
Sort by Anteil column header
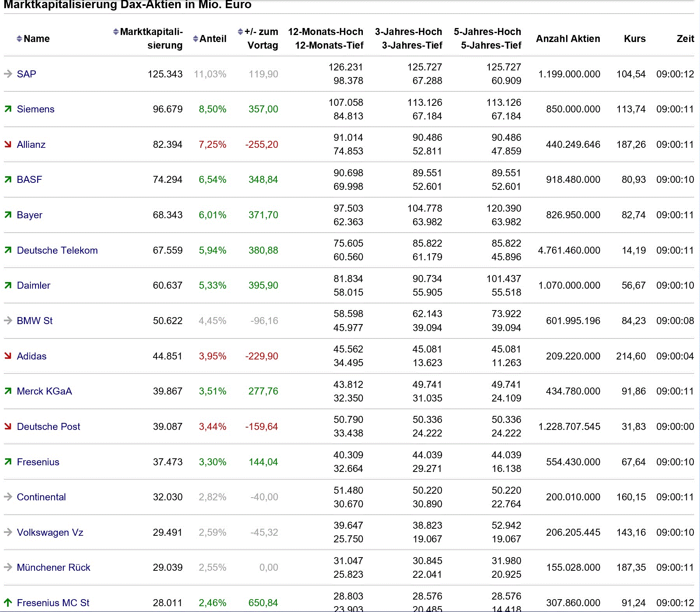pyautogui.click(x=213, y=39)
